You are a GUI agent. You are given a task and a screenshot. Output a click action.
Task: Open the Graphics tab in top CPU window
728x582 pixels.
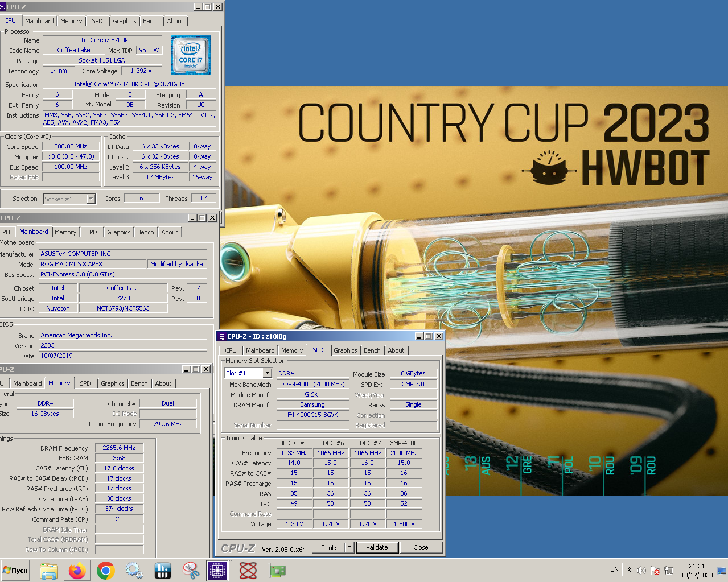124,21
